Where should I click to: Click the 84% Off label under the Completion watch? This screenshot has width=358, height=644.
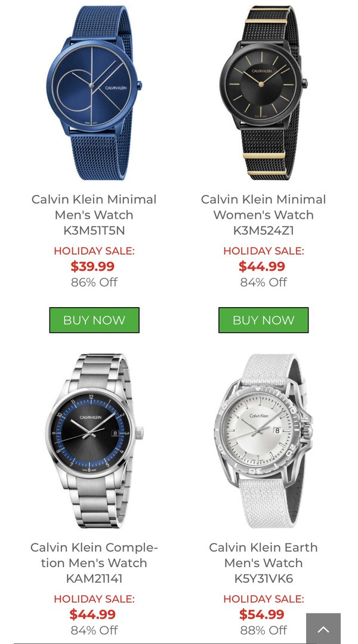(94, 630)
